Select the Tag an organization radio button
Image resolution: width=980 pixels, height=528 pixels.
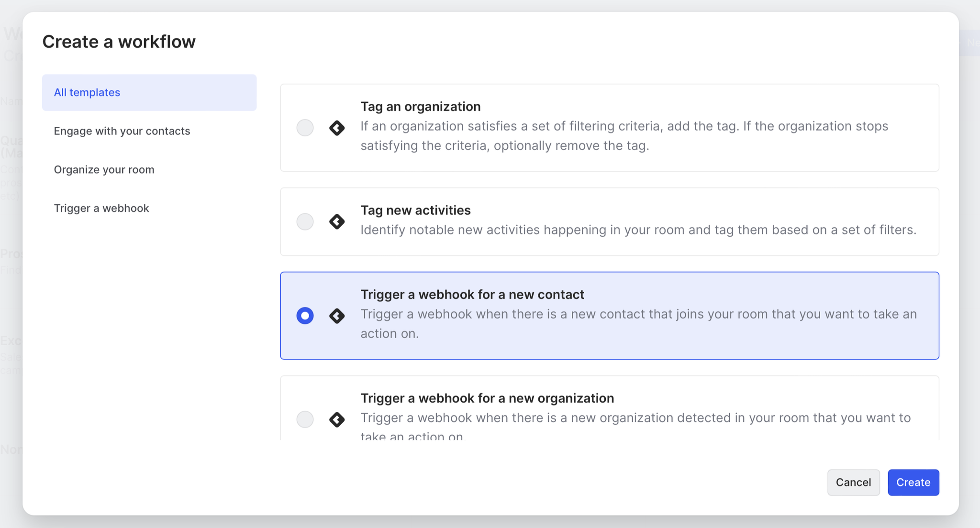click(305, 128)
